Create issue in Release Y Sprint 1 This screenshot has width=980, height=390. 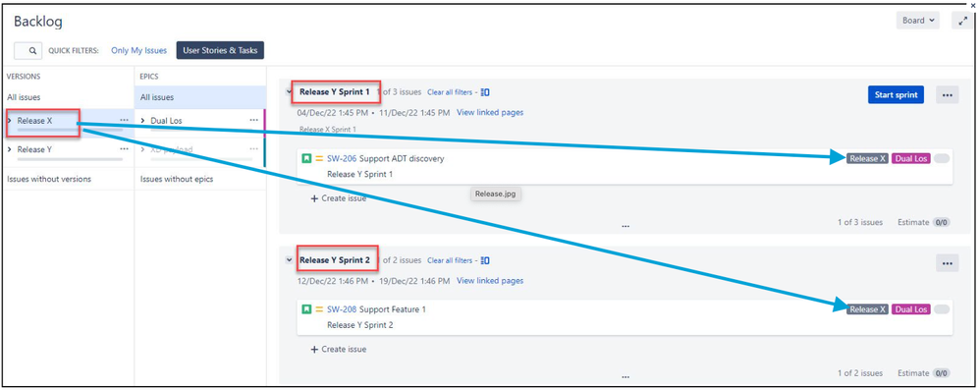(x=338, y=198)
